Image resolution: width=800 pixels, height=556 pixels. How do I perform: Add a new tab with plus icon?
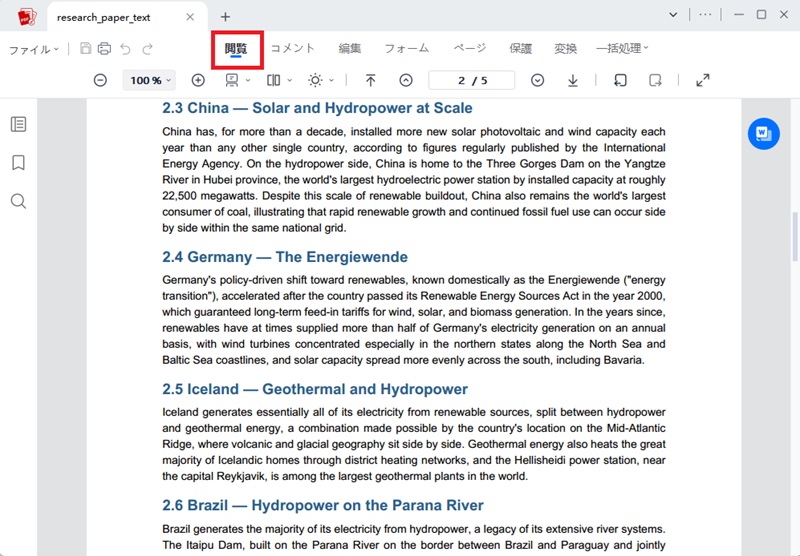[x=226, y=17]
